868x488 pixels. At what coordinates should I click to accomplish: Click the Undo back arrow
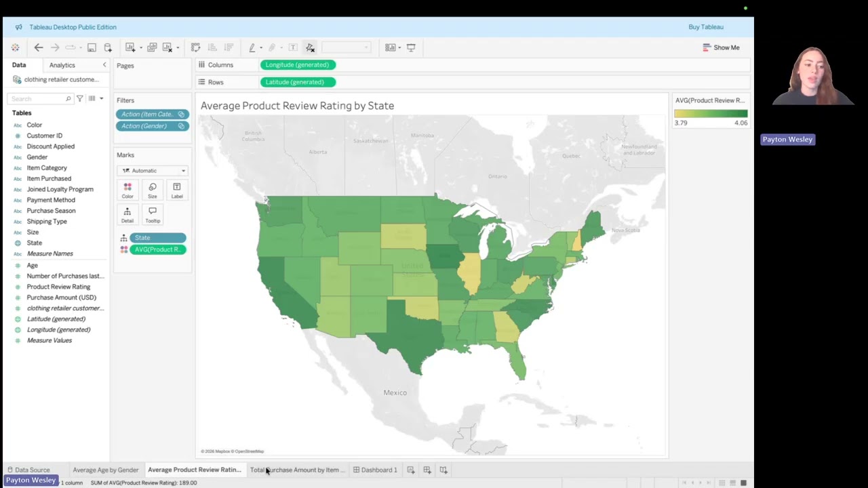click(x=39, y=47)
